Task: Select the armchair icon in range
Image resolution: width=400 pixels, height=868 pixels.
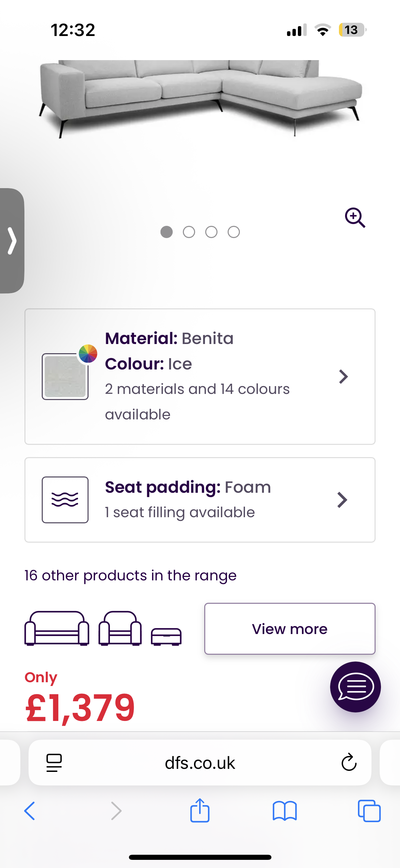Action: click(120, 628)
